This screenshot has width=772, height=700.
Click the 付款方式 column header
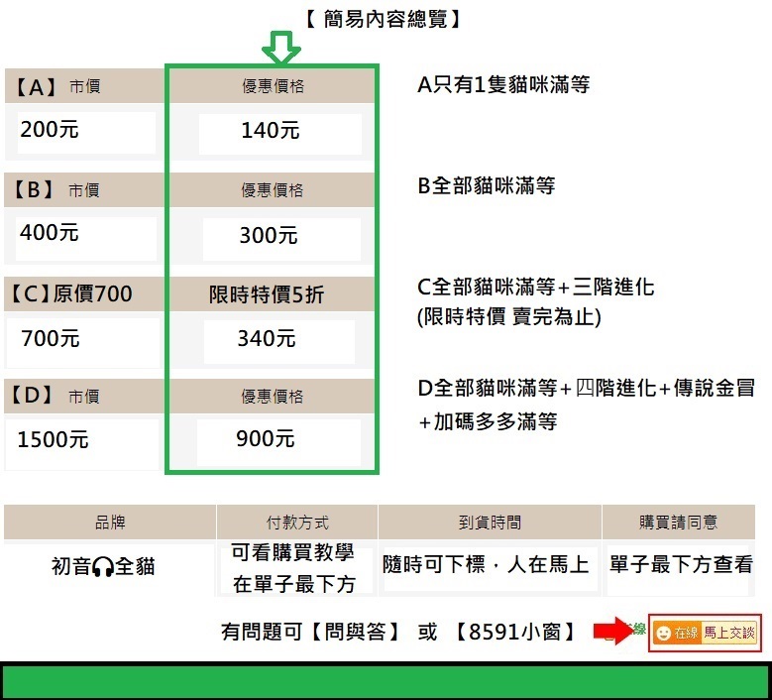point(297,522)
